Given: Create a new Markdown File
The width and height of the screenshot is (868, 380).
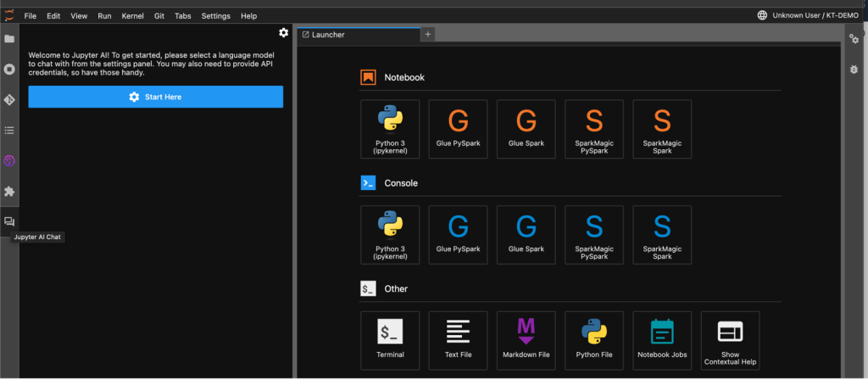Looking at the screenshot, I should [x=526, y=341].
